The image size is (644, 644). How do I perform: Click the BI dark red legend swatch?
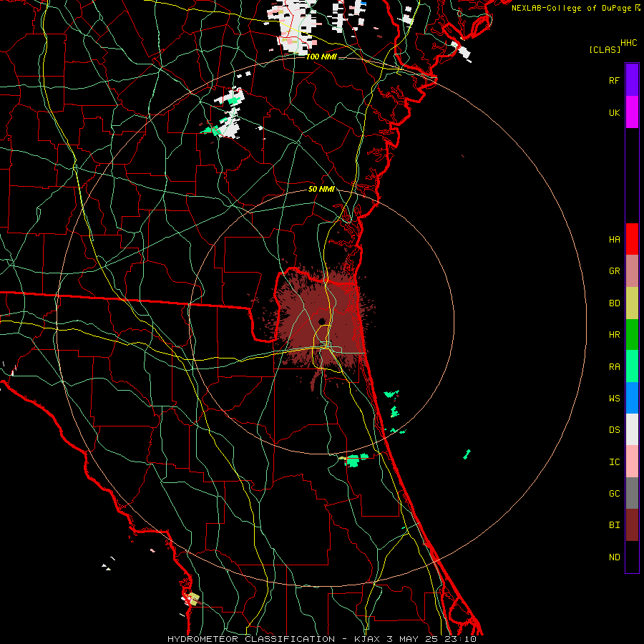(x=632, y=525)
